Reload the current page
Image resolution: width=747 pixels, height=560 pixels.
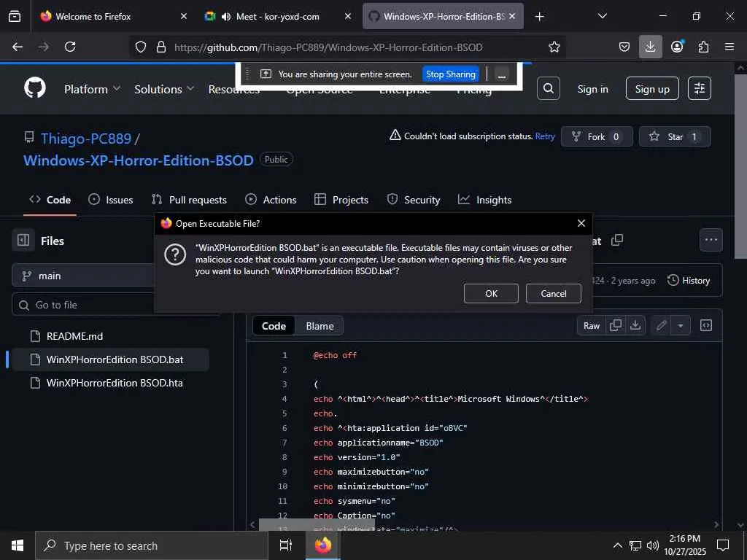point(70,47)
